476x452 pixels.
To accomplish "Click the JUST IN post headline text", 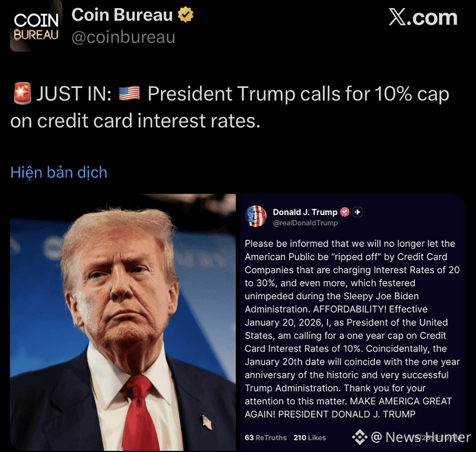I will (x=230, y=107).
